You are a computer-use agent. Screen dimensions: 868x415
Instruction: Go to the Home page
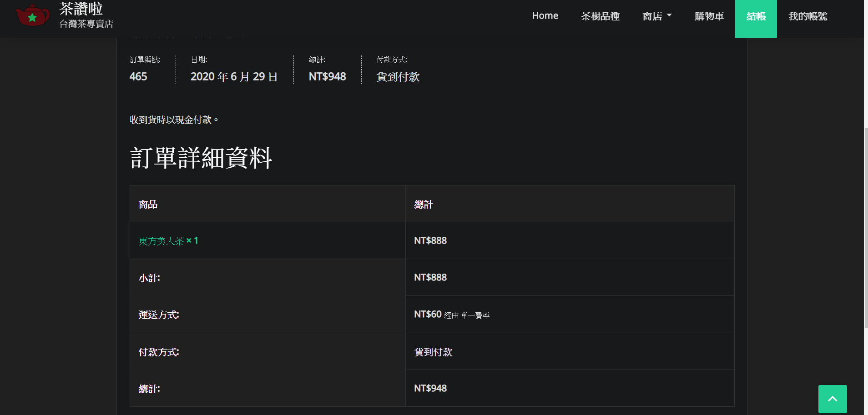pyautogui.click(x=545, y=16)
